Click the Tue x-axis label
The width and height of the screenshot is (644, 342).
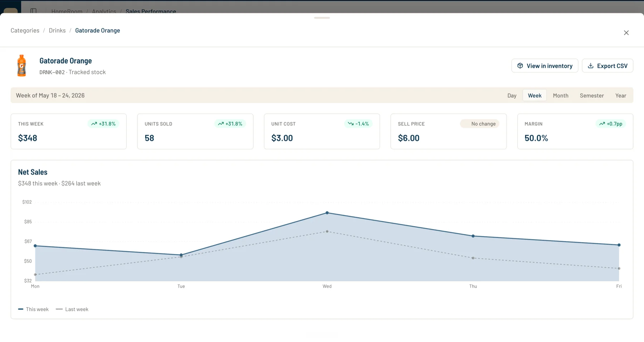coord(181,286)
